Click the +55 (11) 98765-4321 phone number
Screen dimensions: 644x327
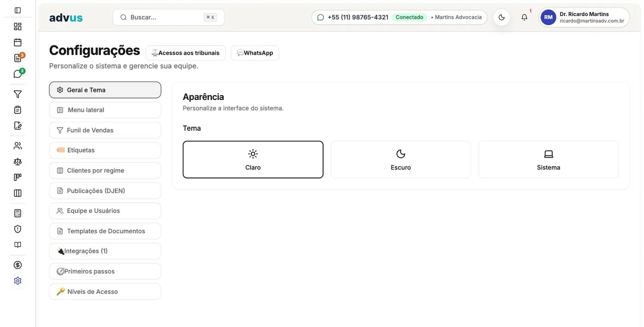pyautogui.click(x=358, y=18)
